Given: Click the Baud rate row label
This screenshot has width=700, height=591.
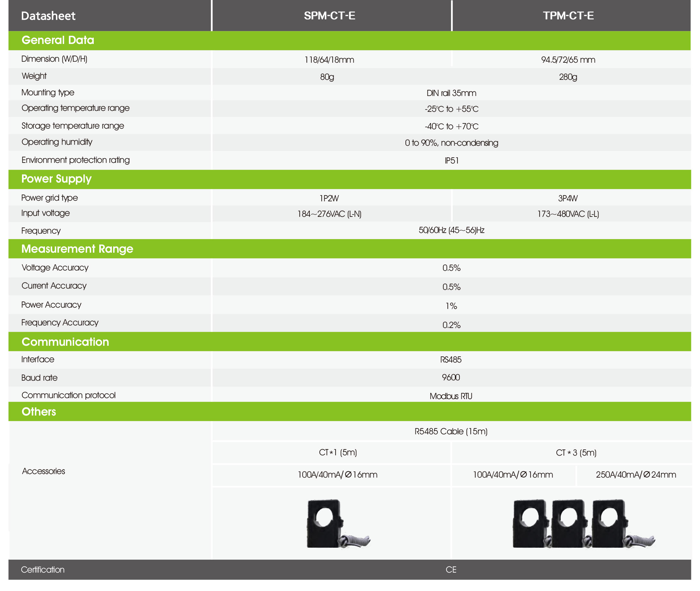Looking at the screenshot, I should tap(39, 378).
